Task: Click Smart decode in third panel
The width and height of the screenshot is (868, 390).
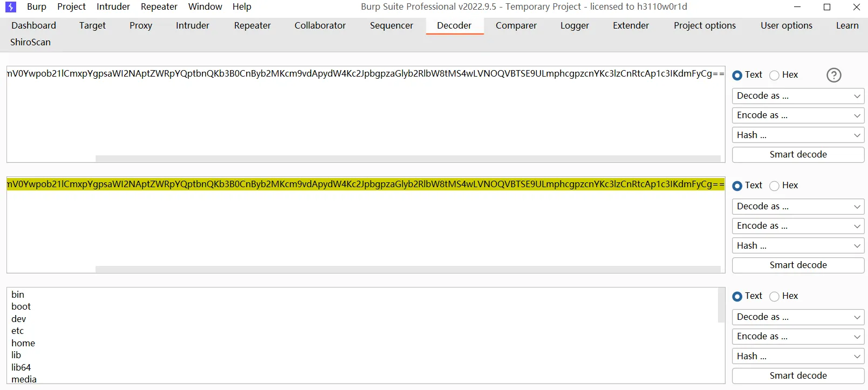Action: 798,375
